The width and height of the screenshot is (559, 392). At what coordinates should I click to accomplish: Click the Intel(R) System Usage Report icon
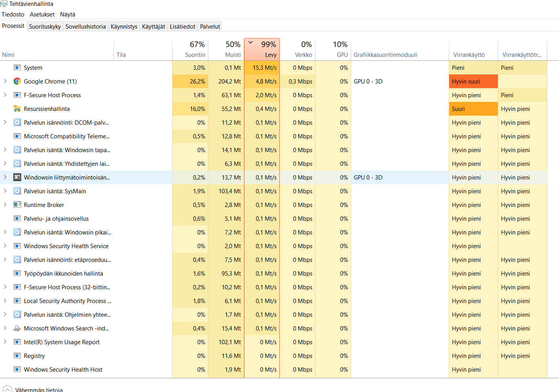17,342
